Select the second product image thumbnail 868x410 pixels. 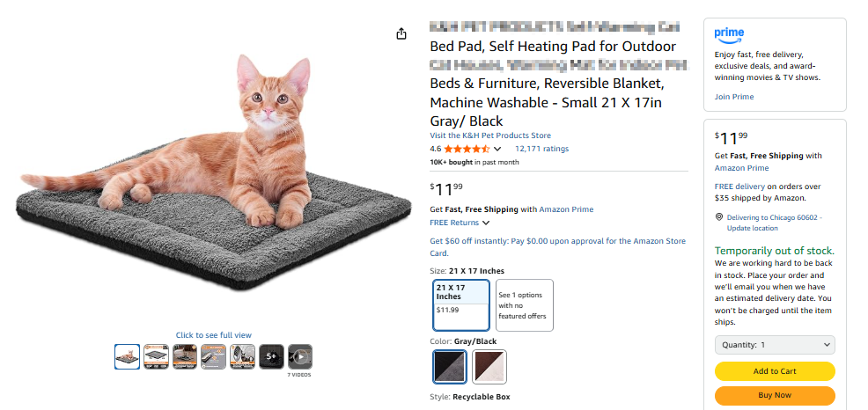point(156,356)
